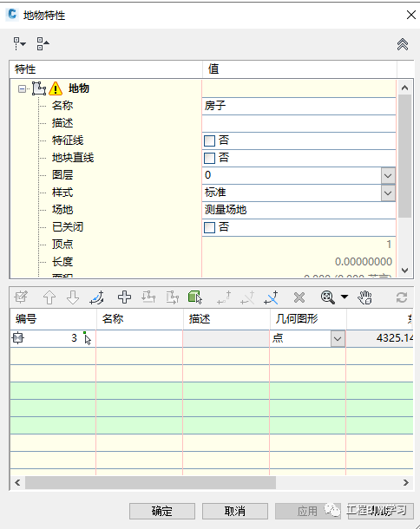Collapse the 地物 tree node
Image resolution: width=420 pixels, height=529 pixels.
pos(22,89)
